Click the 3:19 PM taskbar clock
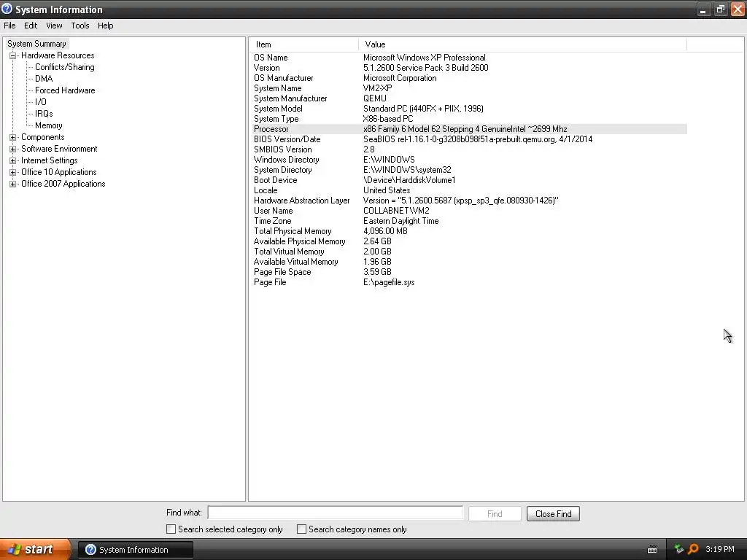The width and height of the screenshot is (747, 560). tap(720, 550)
